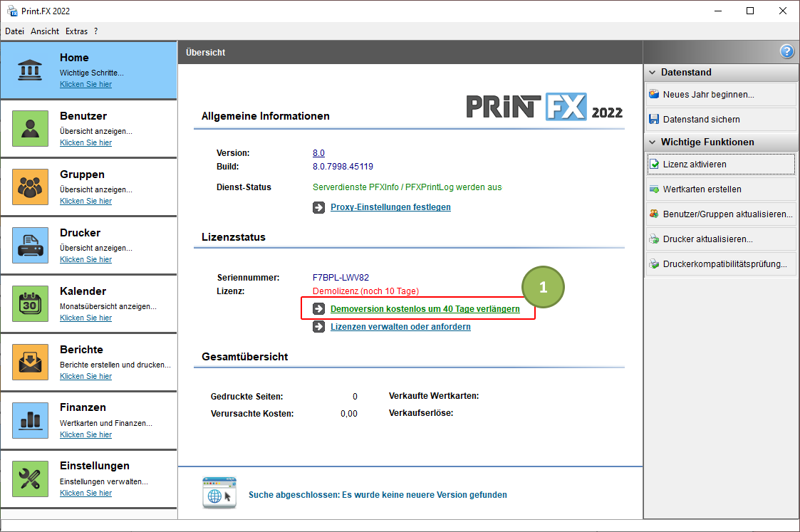800x532 pixels.
Task: Click the Benutzer heading in sidebar
Action: tap(83, 116)
